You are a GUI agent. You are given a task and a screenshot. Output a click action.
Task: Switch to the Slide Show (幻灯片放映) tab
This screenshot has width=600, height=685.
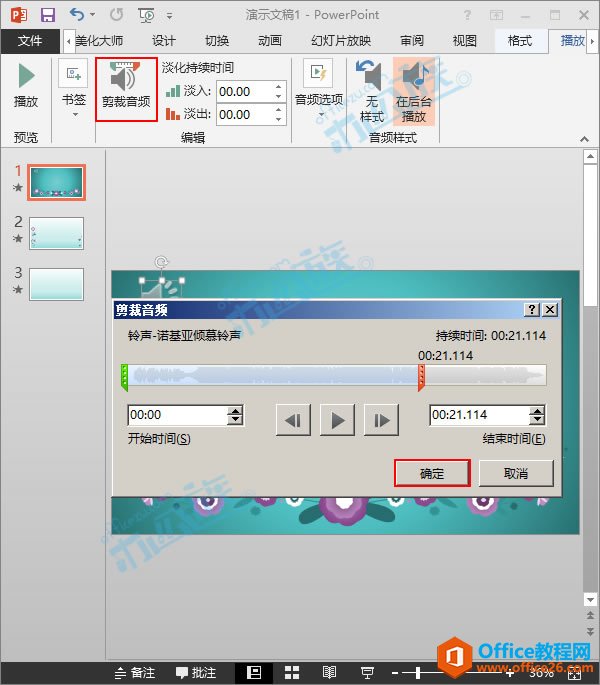tap(341, 41)
